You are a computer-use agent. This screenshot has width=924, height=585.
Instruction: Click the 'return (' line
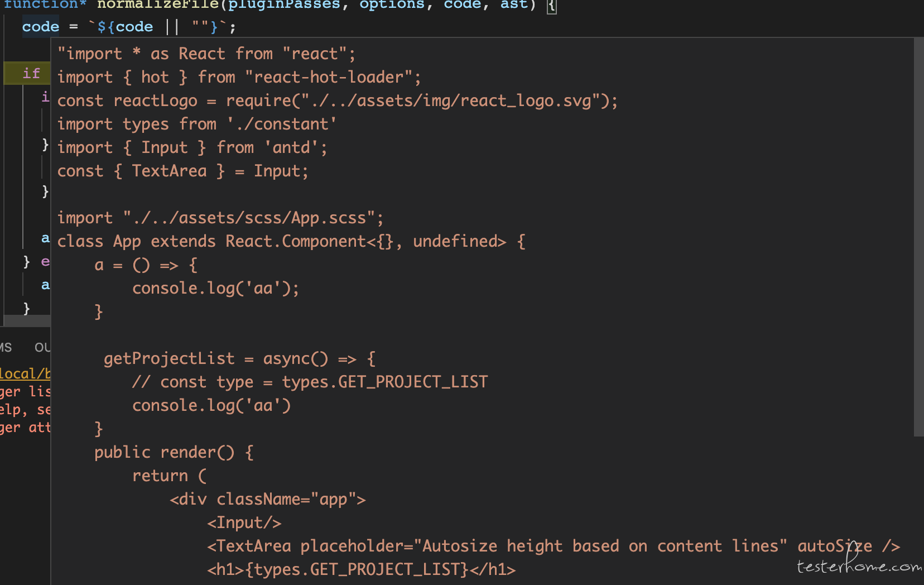tap(170, 476)
